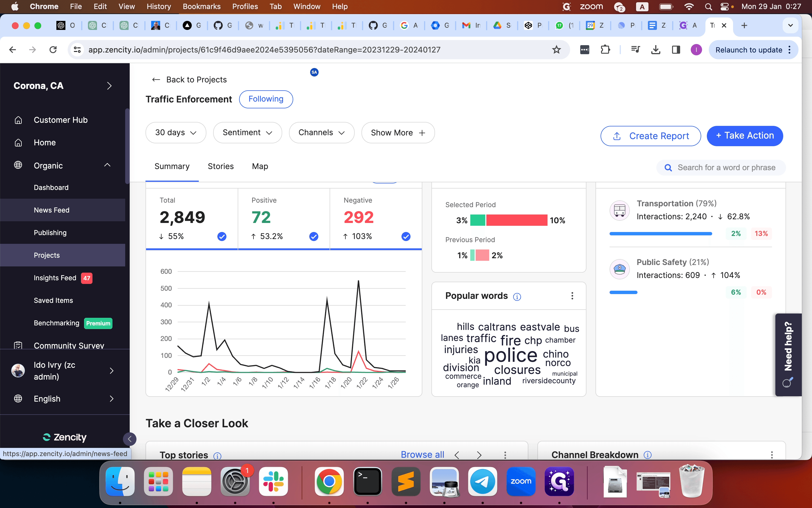The height and width of the screenshot is (508, 812).
Task: Expand Ido Ivry user menu
Action: pyautogui.click(x=112, y=371)
